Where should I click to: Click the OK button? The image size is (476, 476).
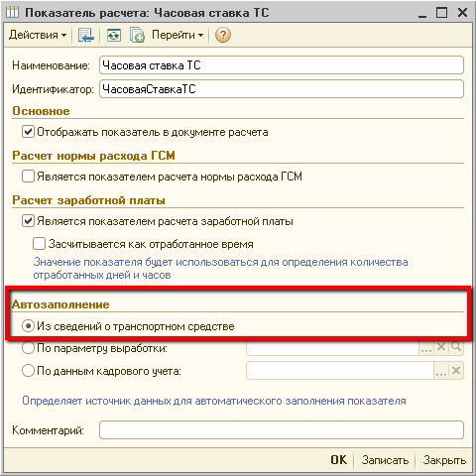[339, 460]
